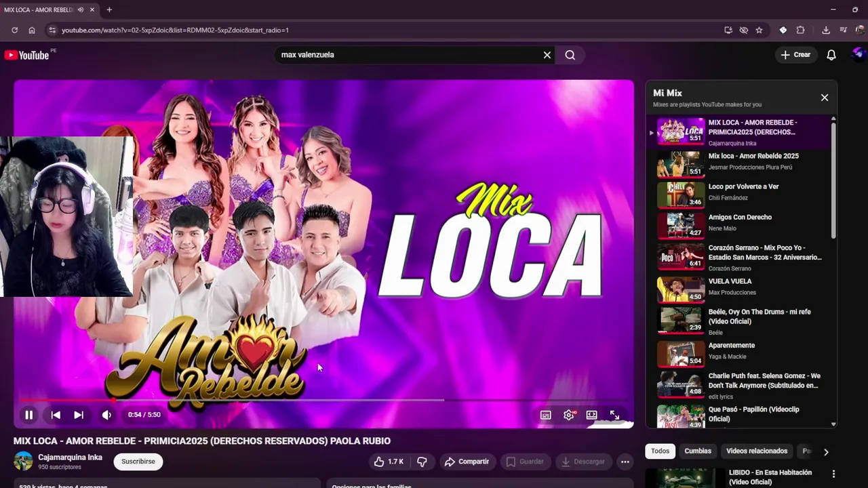Pause the video playback
The image size is (868, 488).
click(x=28, y=415)
